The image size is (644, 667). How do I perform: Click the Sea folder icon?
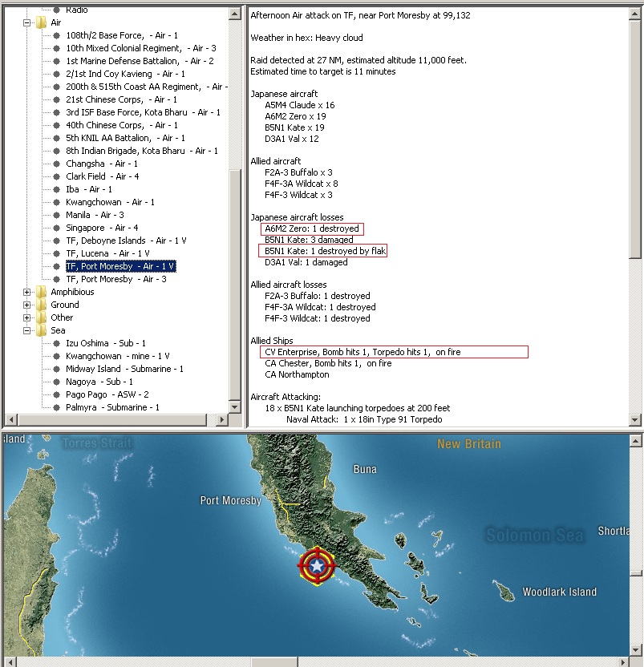click(41, 330)
